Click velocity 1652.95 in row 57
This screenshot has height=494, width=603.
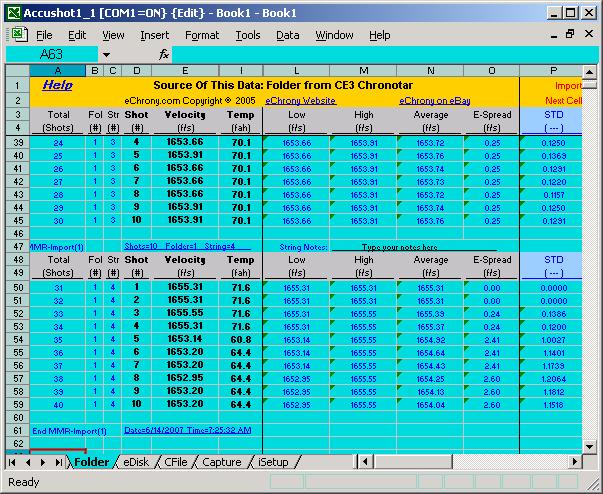185,378
